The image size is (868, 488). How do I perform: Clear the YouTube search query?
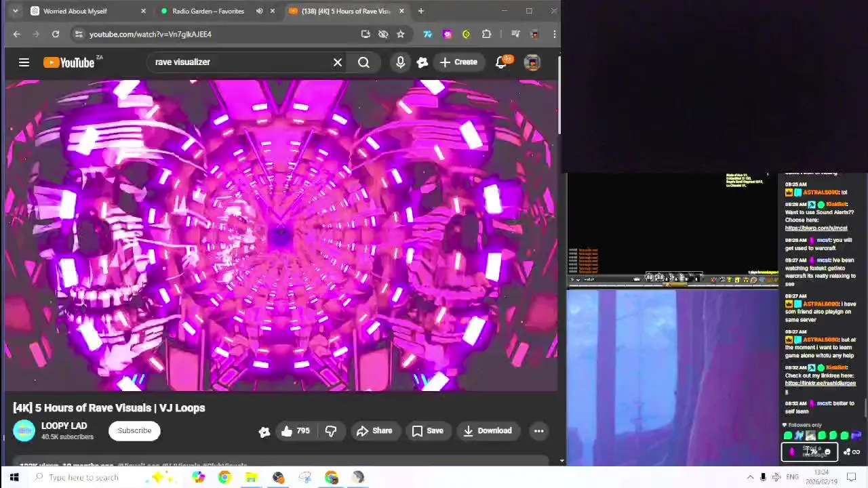(338, 62)
